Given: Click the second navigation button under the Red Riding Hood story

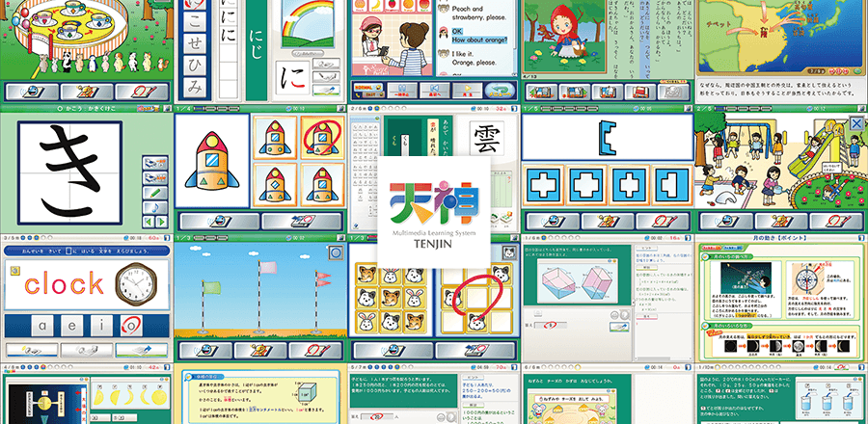Looking at the screenshot, I should [575, 92].
